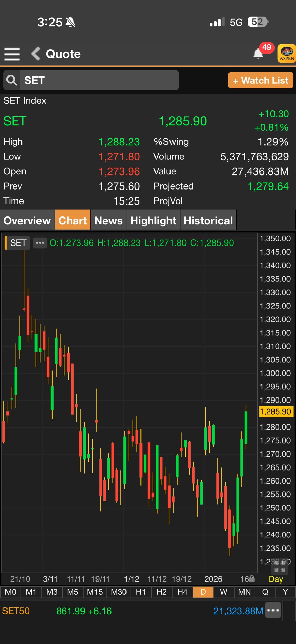This screenshot has height=644, width=296.
Task: Open the Day interval selector
Action: coord(276,579)
